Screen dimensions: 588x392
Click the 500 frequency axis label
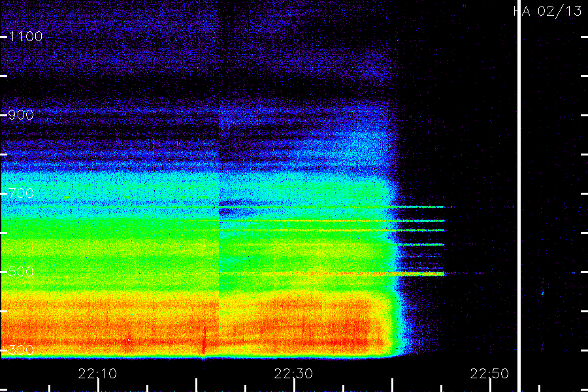(x=21, y=272)
